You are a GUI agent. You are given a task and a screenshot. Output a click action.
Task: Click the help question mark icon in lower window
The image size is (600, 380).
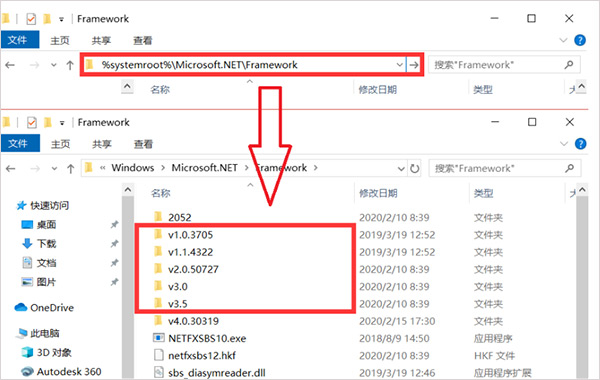580,144
